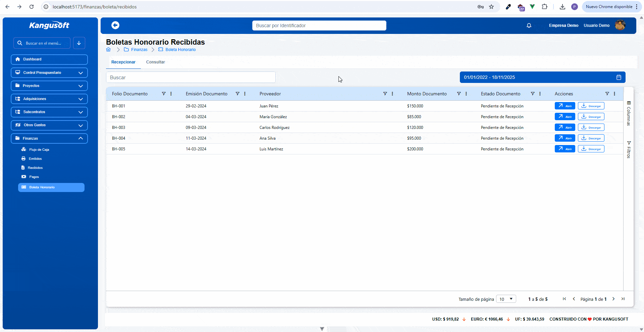Switch to the Consultar tab

155,62
